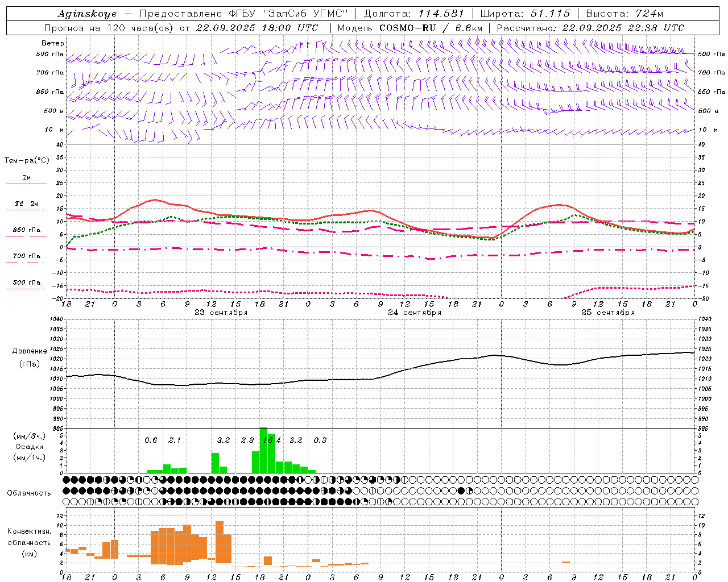
Task: Click the elevation text Высота: 724м
Action: 624,14
